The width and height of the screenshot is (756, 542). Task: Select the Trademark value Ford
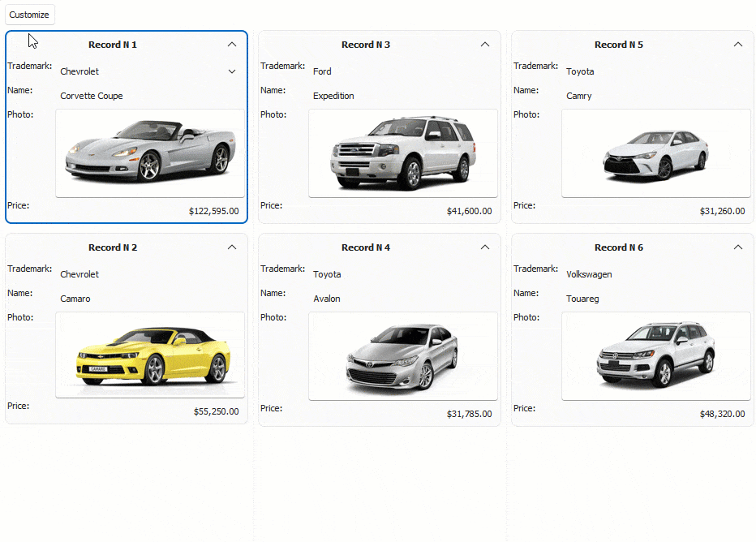(x=322, y=71)
